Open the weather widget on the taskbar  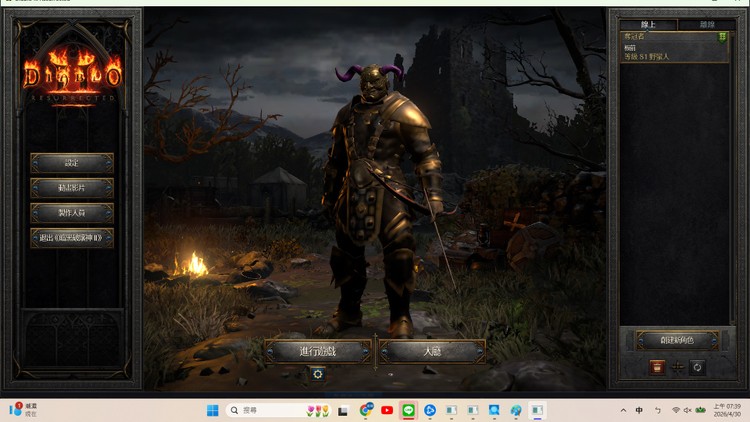coord(23,410)
